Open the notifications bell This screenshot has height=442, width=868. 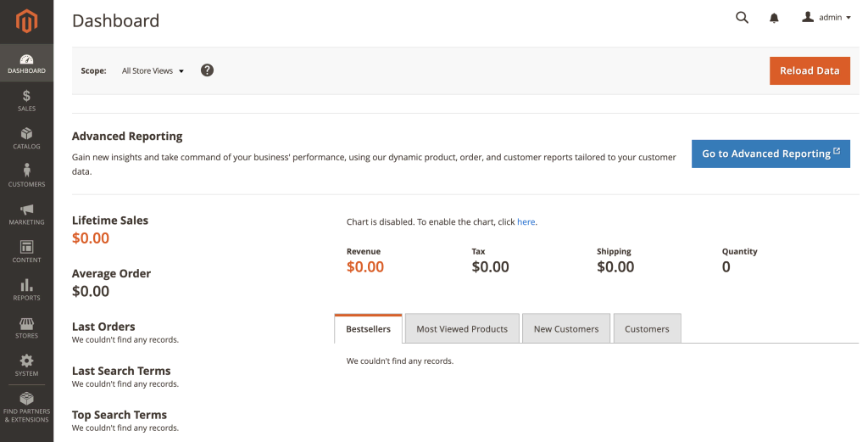point(774,18)
